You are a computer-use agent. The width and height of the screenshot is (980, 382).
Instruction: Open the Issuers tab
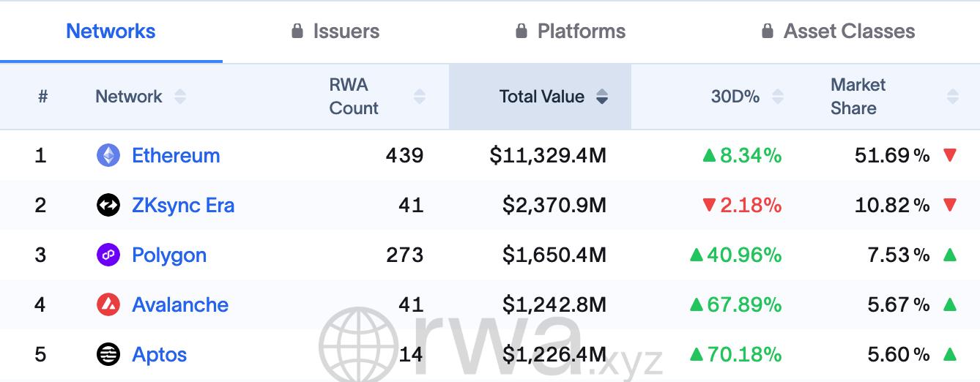[346, 31]
